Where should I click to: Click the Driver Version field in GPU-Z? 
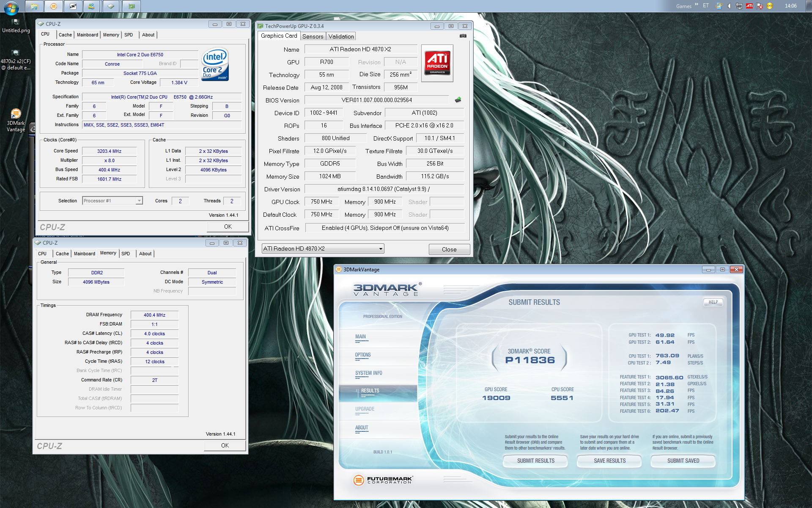click(x=384, y=189)
